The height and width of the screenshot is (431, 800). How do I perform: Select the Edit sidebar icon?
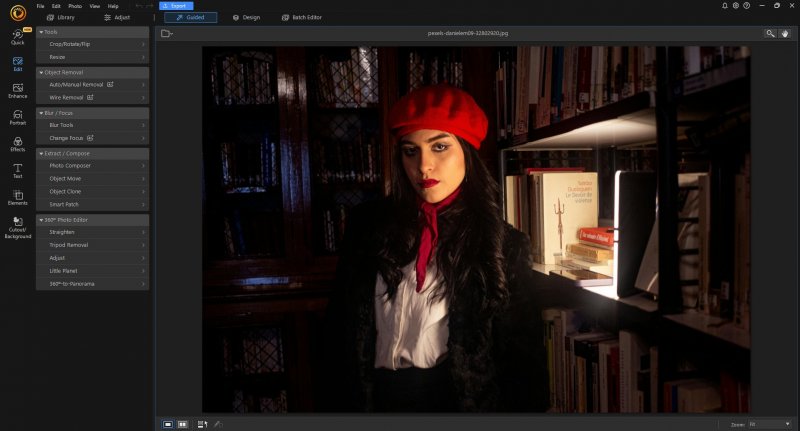pos(18,64)
